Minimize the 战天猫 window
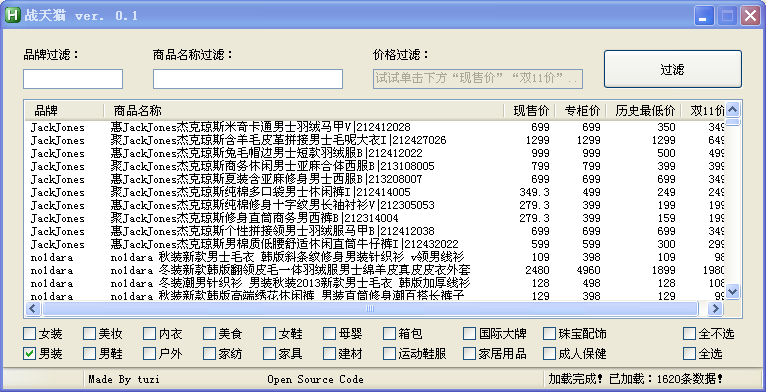 [x=703, y=16]
